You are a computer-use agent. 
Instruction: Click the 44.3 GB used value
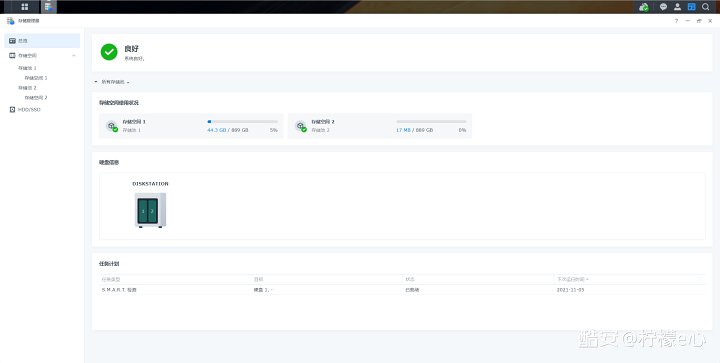[217, 130]
